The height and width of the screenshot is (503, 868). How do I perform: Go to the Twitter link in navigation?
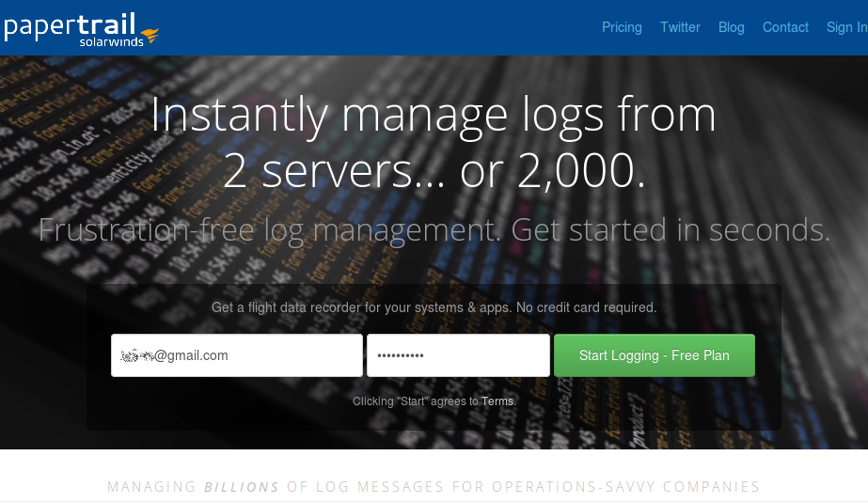[x=680, y=27]
